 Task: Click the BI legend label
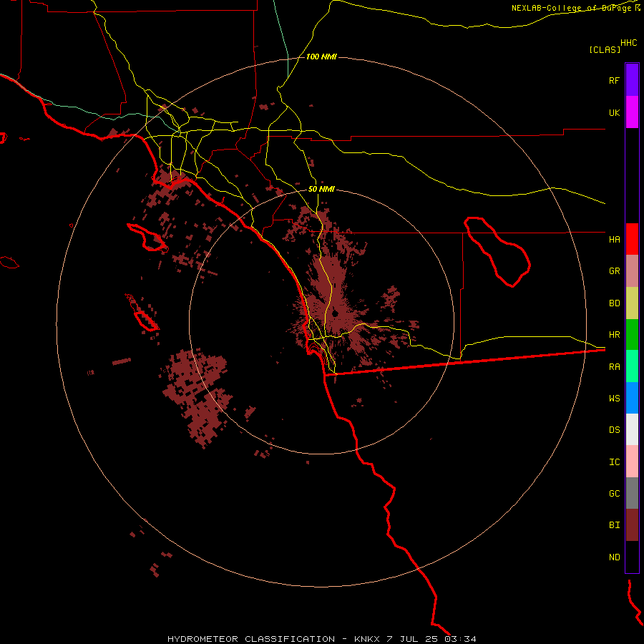coord(614,525)
